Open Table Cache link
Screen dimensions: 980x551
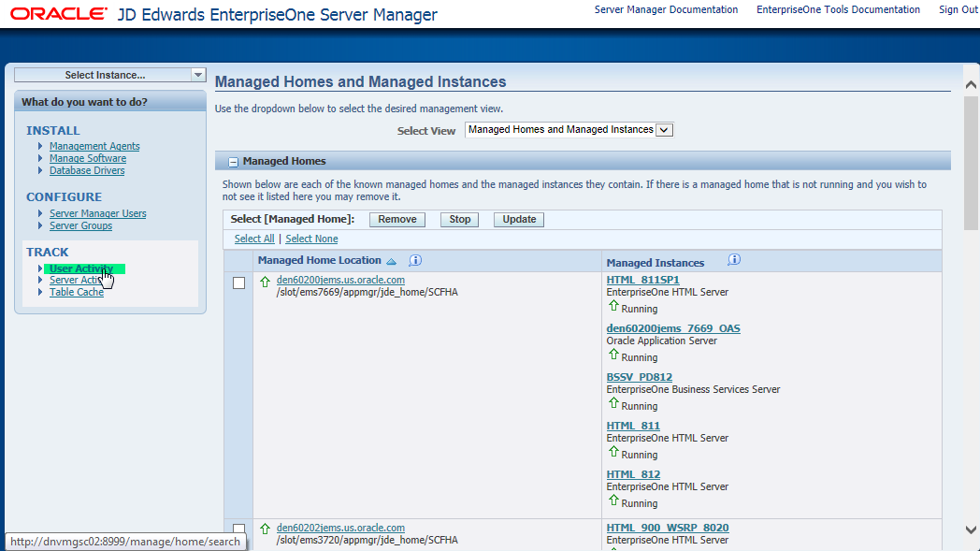[x=77, y=292]
